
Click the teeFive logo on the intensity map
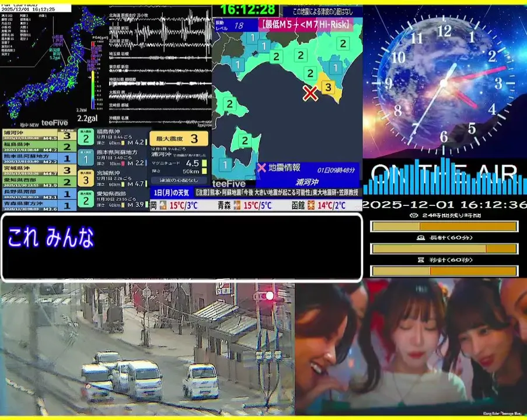click(229, 184)
